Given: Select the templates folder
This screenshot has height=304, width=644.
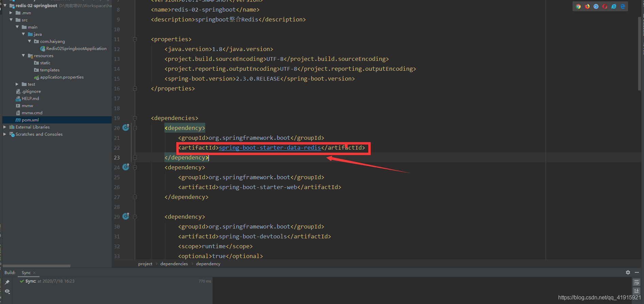Looking at the screenshot, I should click(x=47, y=70).
